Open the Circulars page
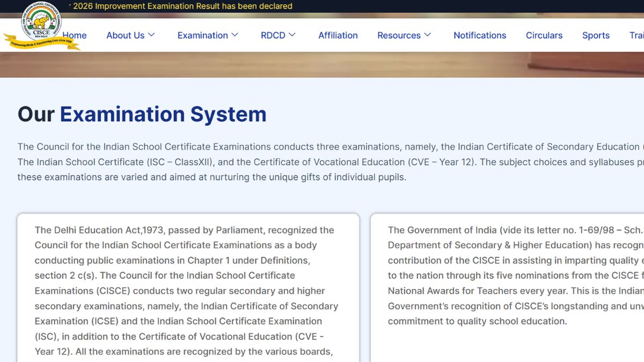This screenshot has width=644, height=362. tap(544, 35)
